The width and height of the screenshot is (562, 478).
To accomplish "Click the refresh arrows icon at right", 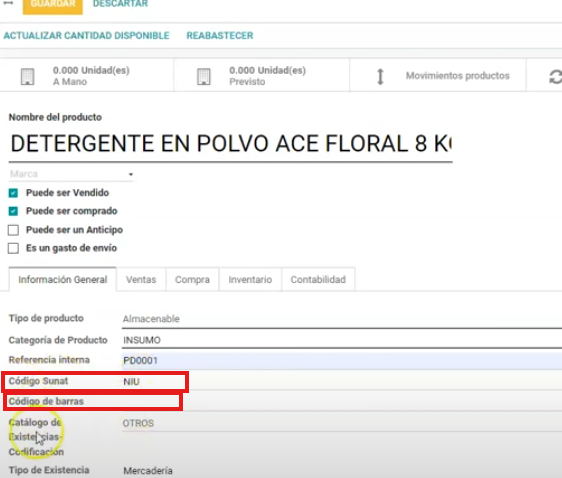I will pyautogui.click(x=555, y=76).
